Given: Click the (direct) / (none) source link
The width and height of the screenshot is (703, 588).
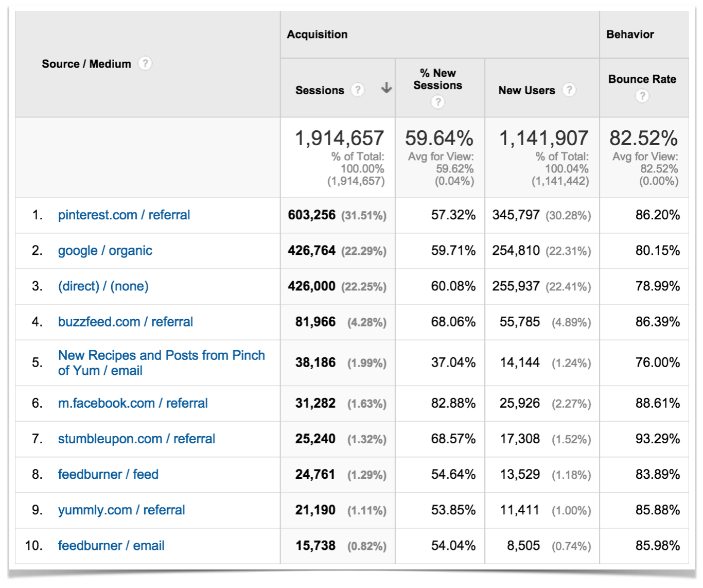Looking at the screenshot, I should point(102,286).
